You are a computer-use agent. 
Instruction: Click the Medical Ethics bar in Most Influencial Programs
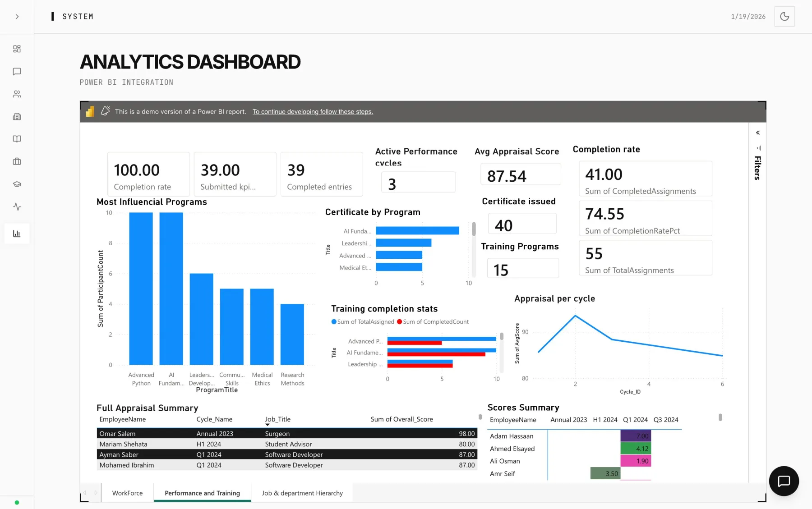262,326
